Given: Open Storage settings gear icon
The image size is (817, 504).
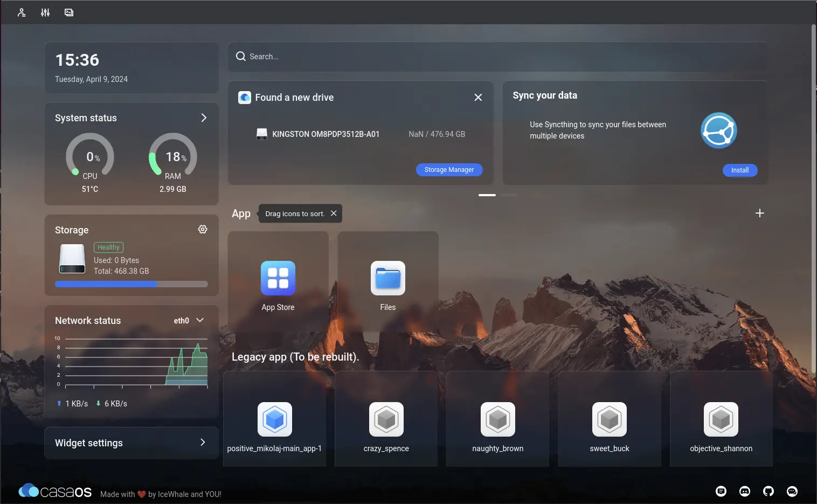Looking at the screenshot, I should (203, 229).
